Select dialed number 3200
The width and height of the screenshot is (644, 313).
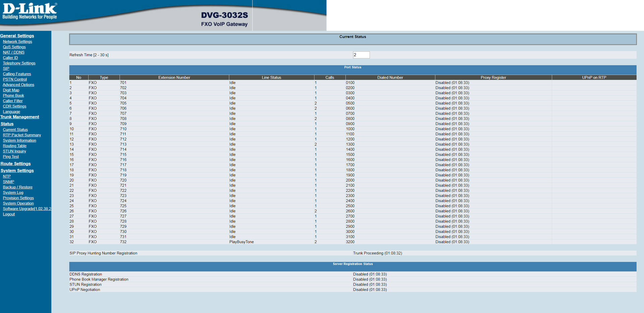click(350, 242)
